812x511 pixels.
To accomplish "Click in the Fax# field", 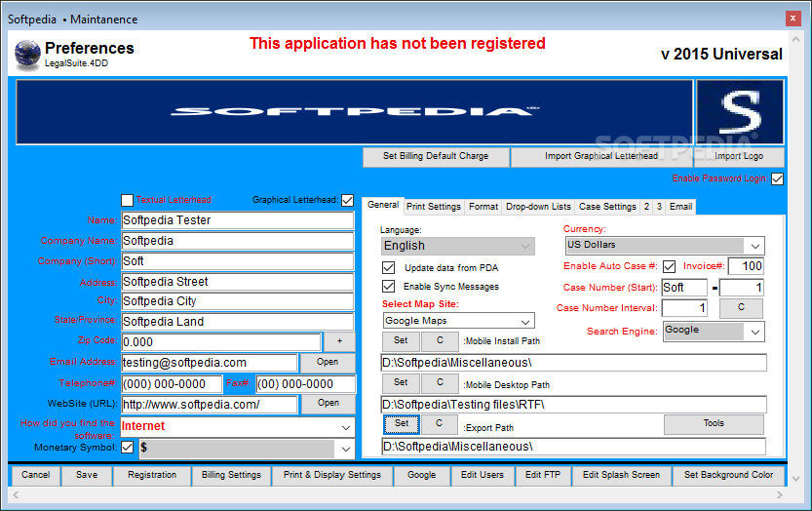I will tap(305, 384).
